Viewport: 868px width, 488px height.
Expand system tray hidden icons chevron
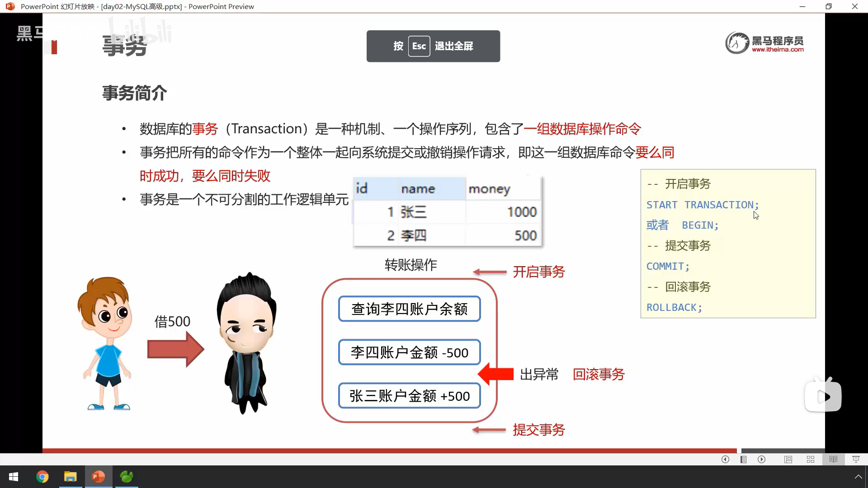[x=858, y=477]
